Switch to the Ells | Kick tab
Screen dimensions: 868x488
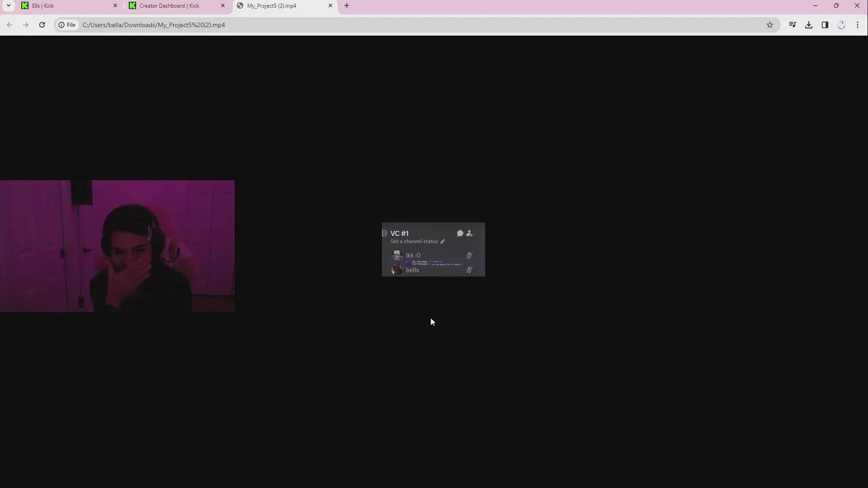point(61,5)
